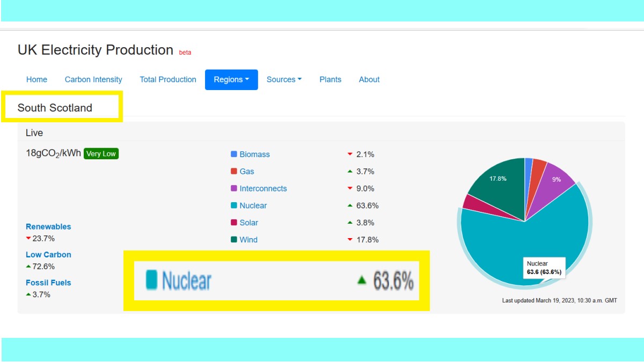
Task: Open the Fossil Fuels link
Action: pos(48,283)
